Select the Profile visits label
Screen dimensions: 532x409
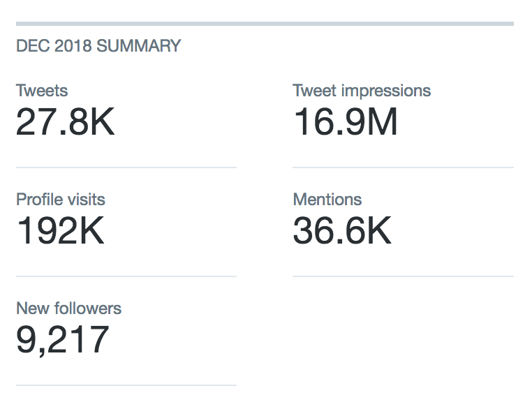pyautogui.click(x=61, y=200)
